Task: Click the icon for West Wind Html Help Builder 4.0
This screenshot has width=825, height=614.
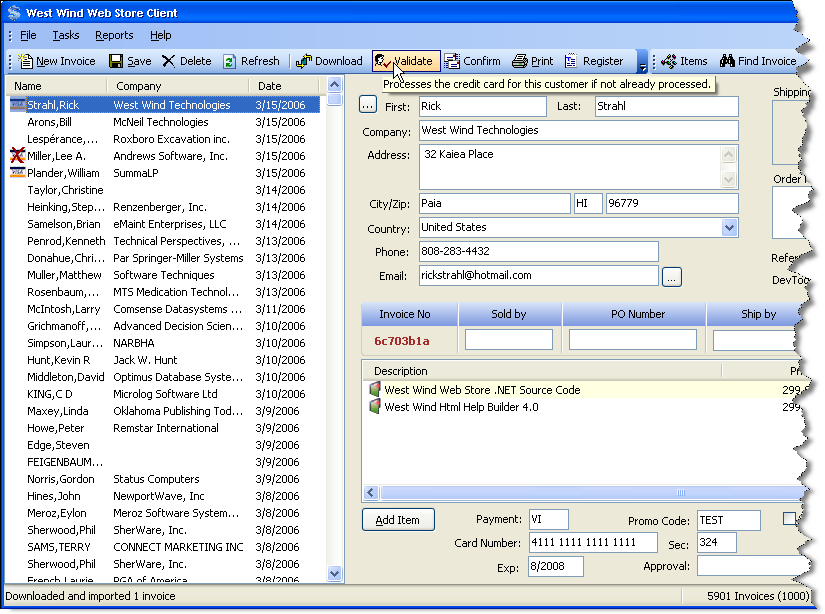Action: (375, 406)
